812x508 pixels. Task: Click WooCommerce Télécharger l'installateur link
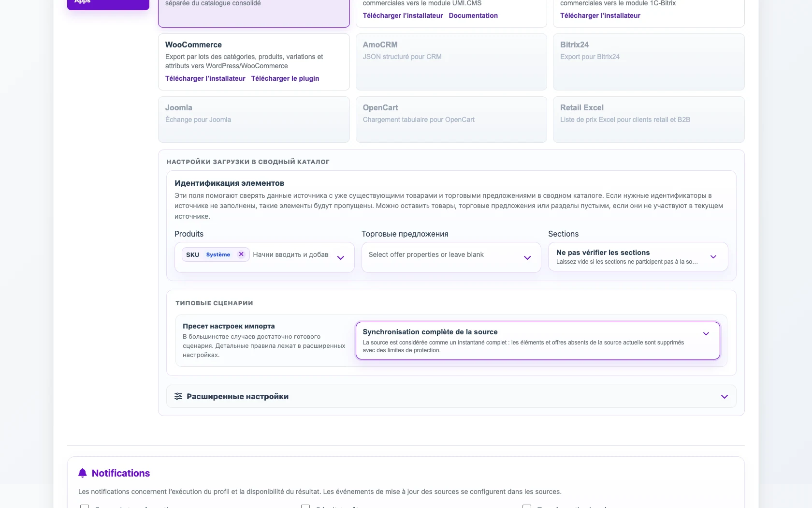(x=205, y=78)
